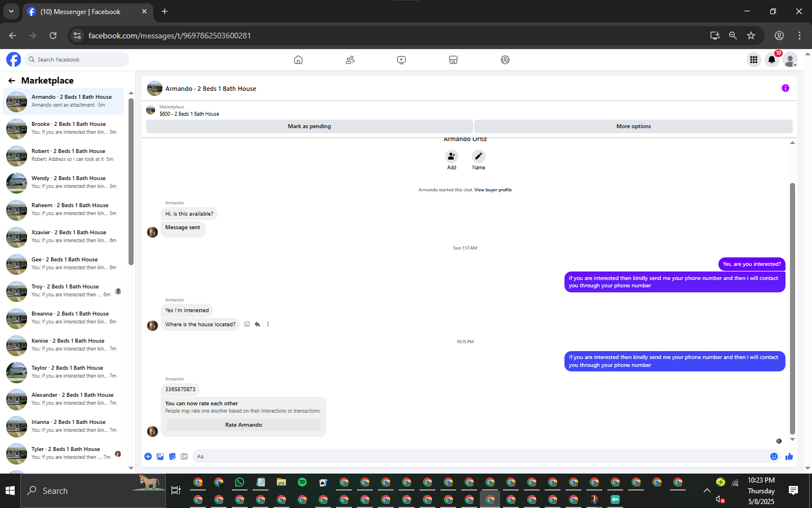812x508 pixels.
Task: Click the conversation list scrollbar
Action: pyautogui.click(x=131, y=182)
